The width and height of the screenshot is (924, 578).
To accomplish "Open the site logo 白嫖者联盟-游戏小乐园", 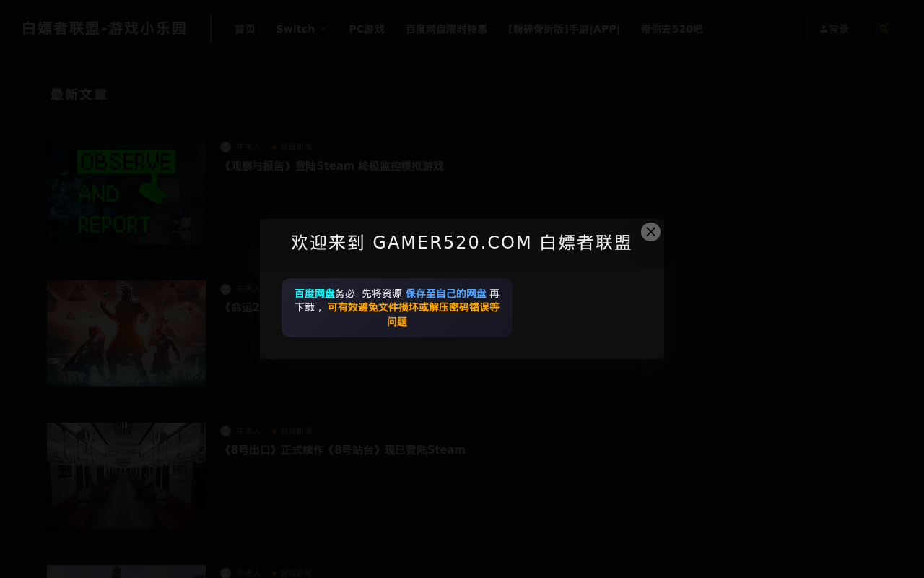I will pyautogui.click(x=105, y=29).
